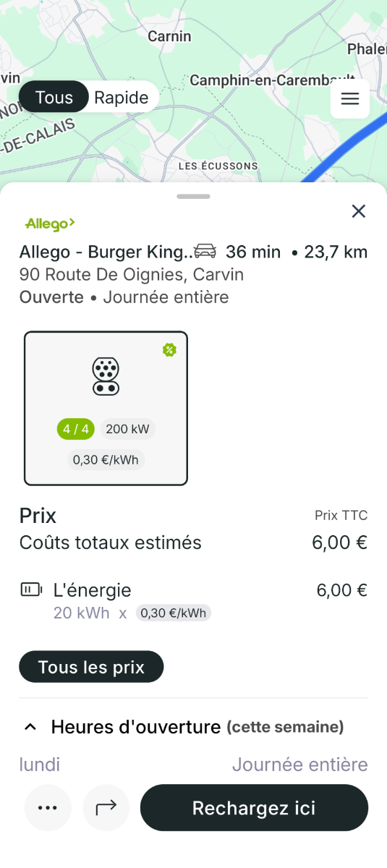Open the hamburger menu on the map
Screen dimensions: 387x868
click(x=350, y=98)
